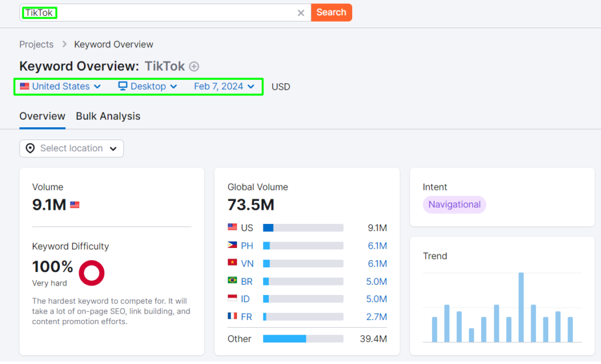Click the Trend card heading
Image resolution: width=601 pixels, height=364 pixels.
435,256
